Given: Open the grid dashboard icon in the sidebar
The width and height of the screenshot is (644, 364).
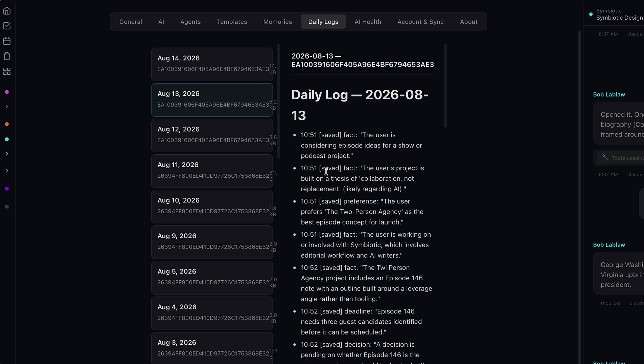Looking at the screenshot, I should (x=7, y=71).
